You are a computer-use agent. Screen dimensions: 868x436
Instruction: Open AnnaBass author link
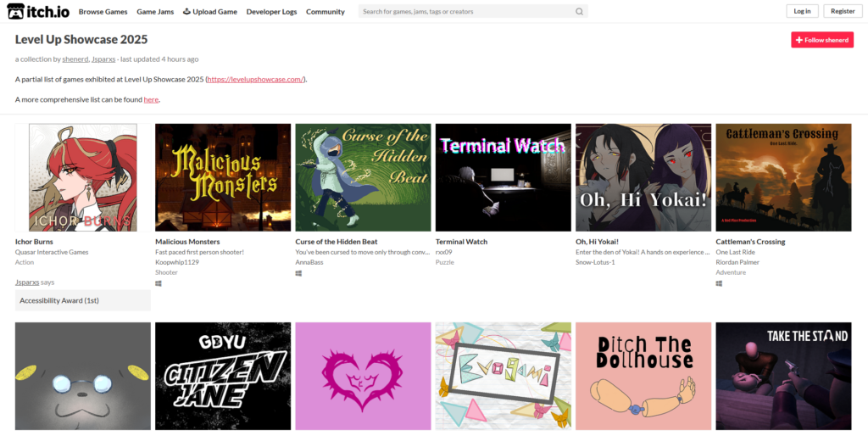pyautogui.click(x=309, y=262)
